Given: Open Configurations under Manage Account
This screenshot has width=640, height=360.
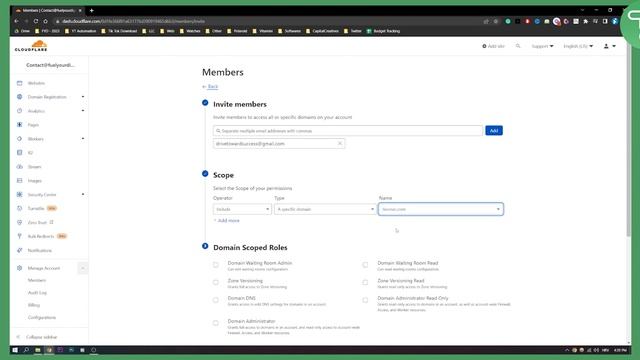Looking at the screenshot, I should (42, 318).
